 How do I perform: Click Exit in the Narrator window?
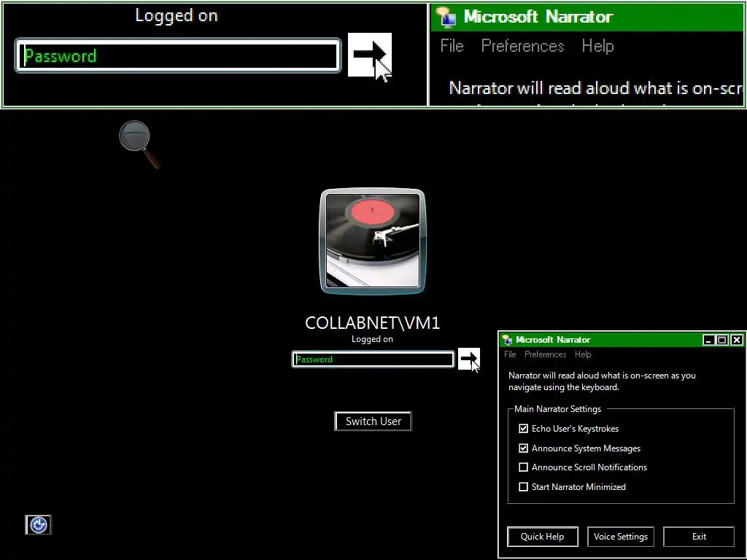click(x=699, y=537)
